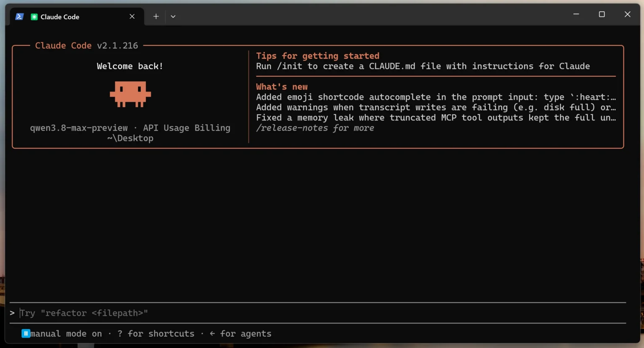Click "Claude Code v2.1.216" title text

[86, 46]
